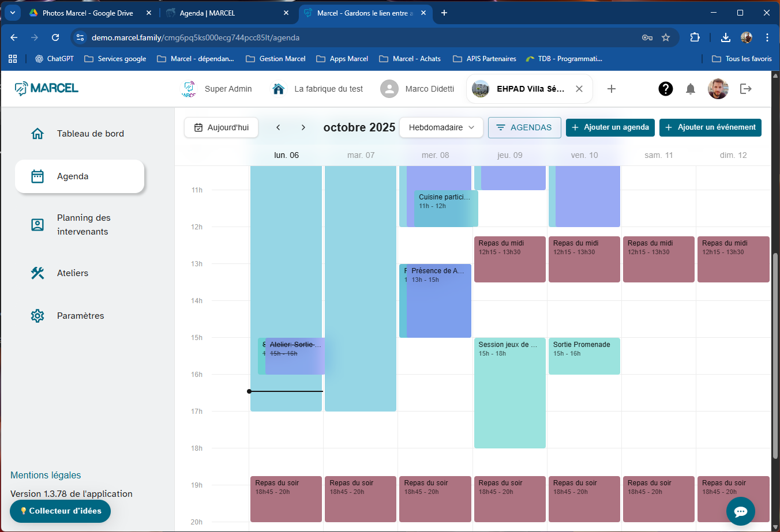Go to next week arrow
Screen dimensions: 780x532
tap(303, 127)
